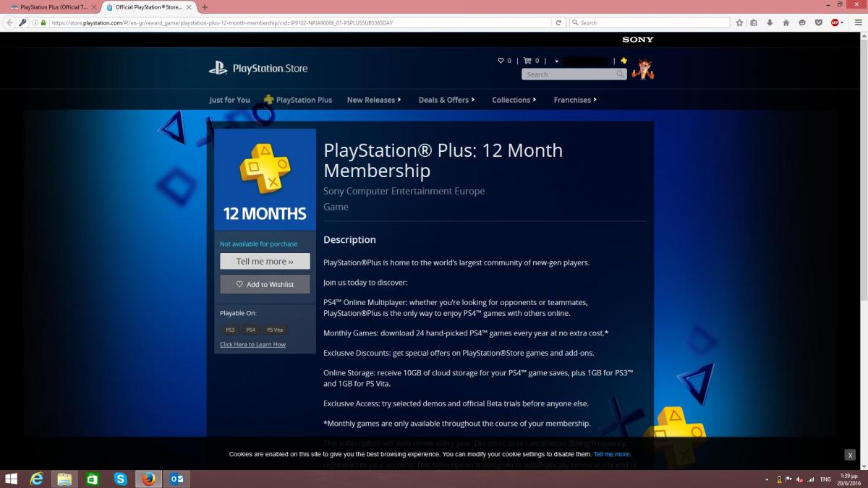Viewport: 868px width, 488px height.
Task: Open the red Adblock Plus toolbar icon
Action: pos(836,22)
